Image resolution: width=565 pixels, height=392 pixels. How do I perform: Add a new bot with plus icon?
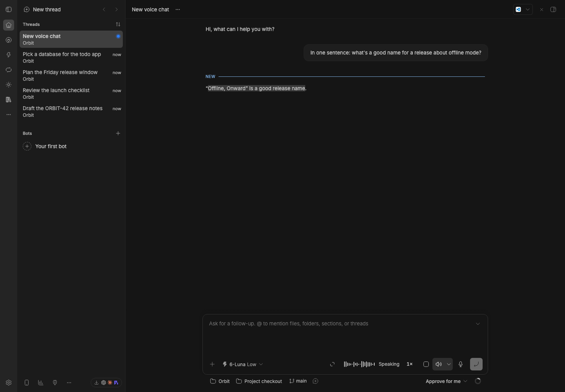pos(118,133)
